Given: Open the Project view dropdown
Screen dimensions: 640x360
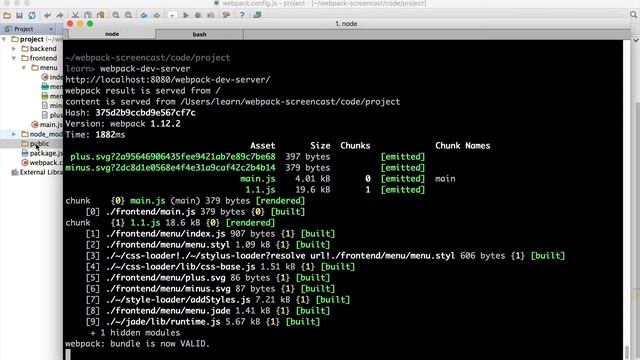Looking at the screenshot, I should coord(51,29).
